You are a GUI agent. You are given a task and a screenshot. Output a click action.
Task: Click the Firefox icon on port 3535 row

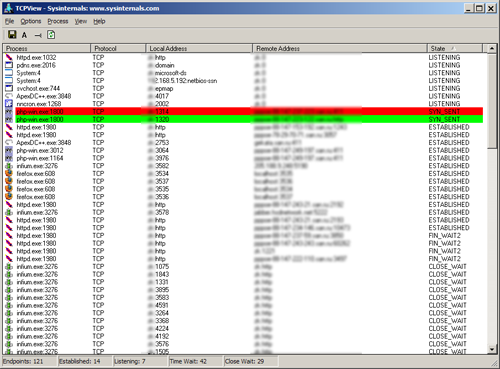(x=9, y=189)
